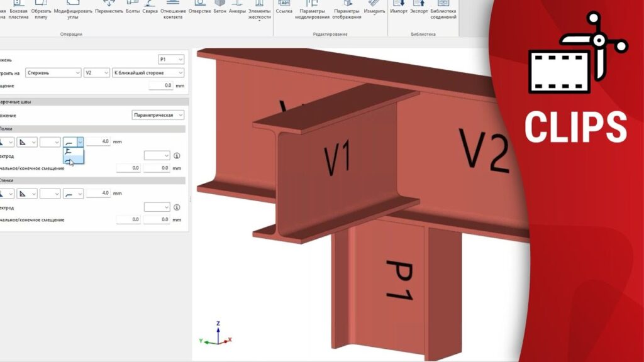Click the Отверстие (Opening) tool icon
Screen dimensions: 644x362
tap(199, 8)
